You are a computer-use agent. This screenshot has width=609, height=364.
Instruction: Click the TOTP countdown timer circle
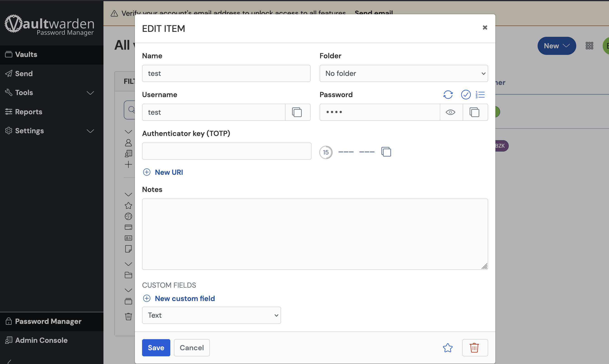[326, 152]
